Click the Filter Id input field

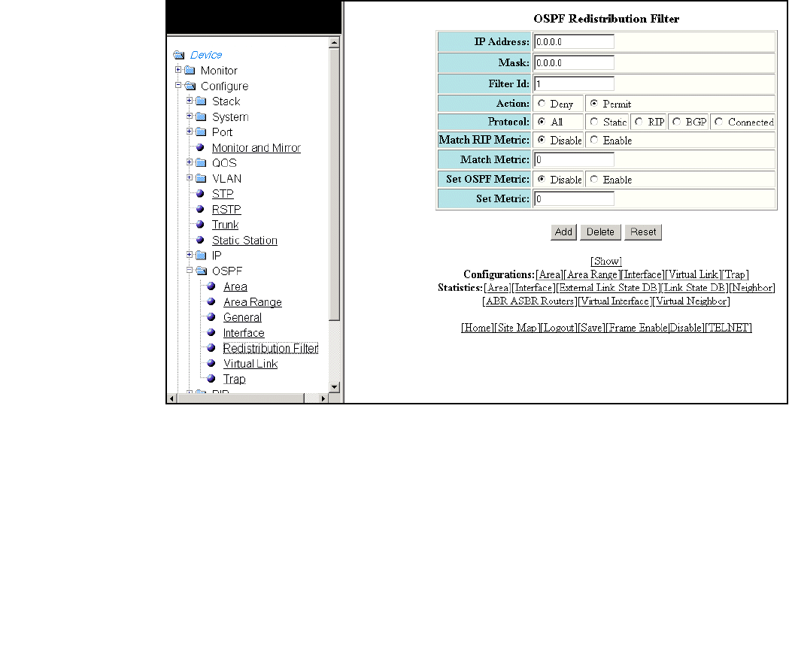pyautogui.click(x=574, y=84)
